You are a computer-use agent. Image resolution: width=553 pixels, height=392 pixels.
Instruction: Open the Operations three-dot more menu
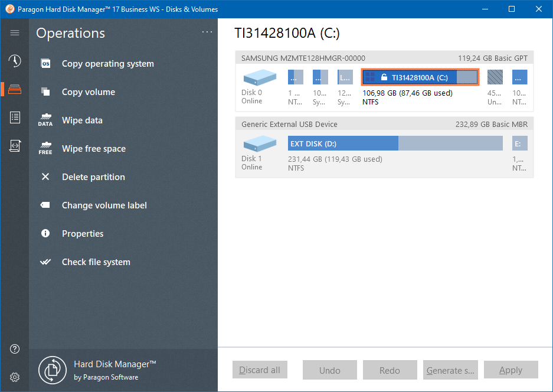[x=207, y=32]
